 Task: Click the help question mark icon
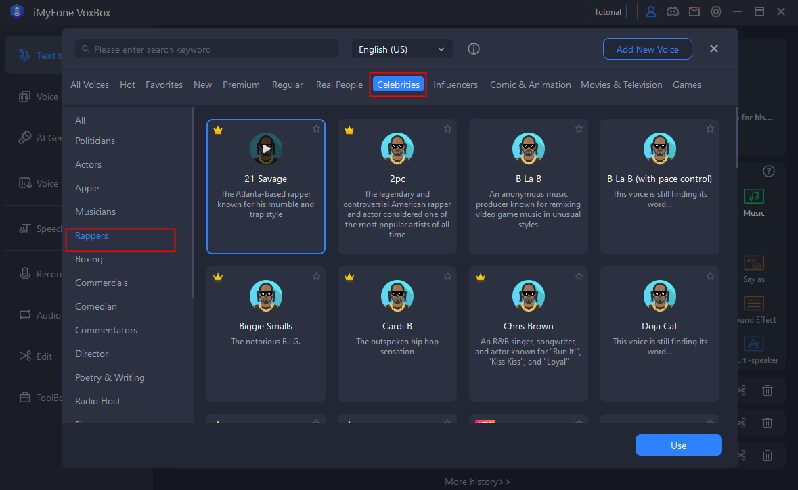(768, 171)
